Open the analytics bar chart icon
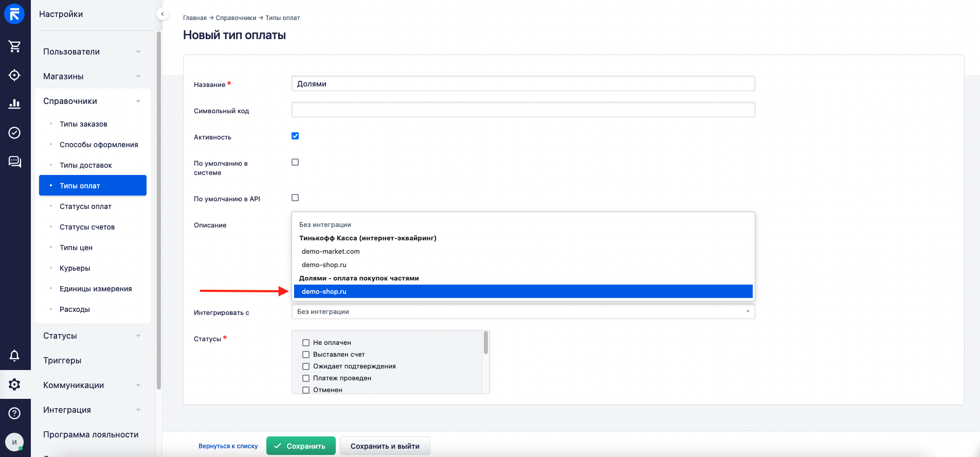Image resolution: width=980 pixels, height=457 pixels. (x=14, y=104)
